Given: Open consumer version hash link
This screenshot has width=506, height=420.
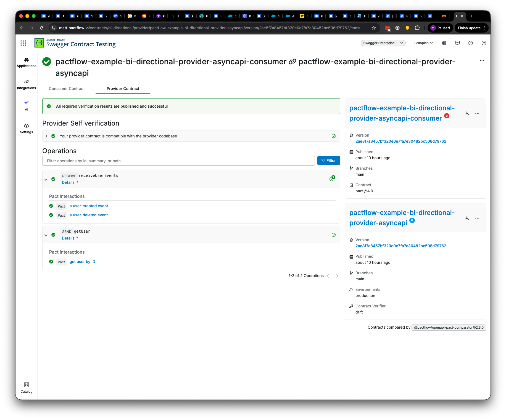Looking at the screenshot, I should (401, 141).
